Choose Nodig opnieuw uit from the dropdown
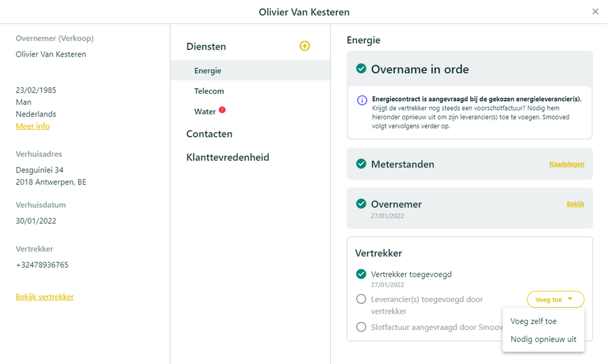 [544, 339]
